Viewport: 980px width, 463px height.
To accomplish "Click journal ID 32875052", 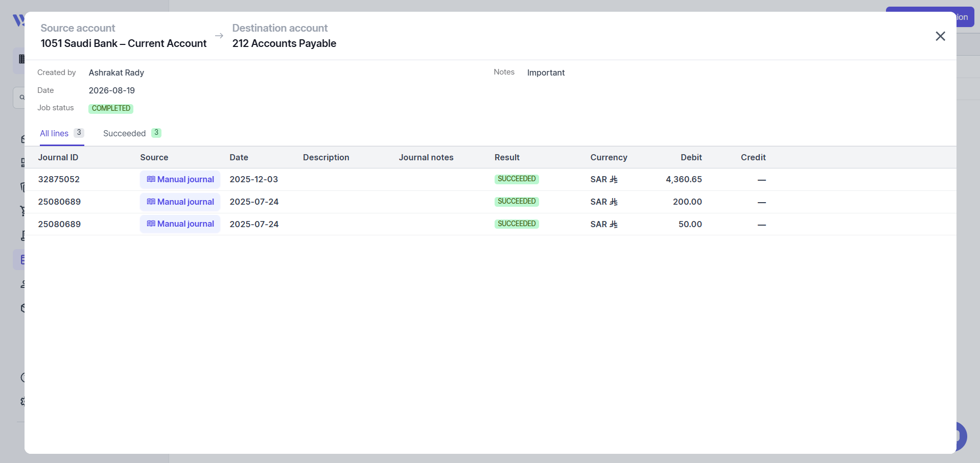I will (59, 179).
